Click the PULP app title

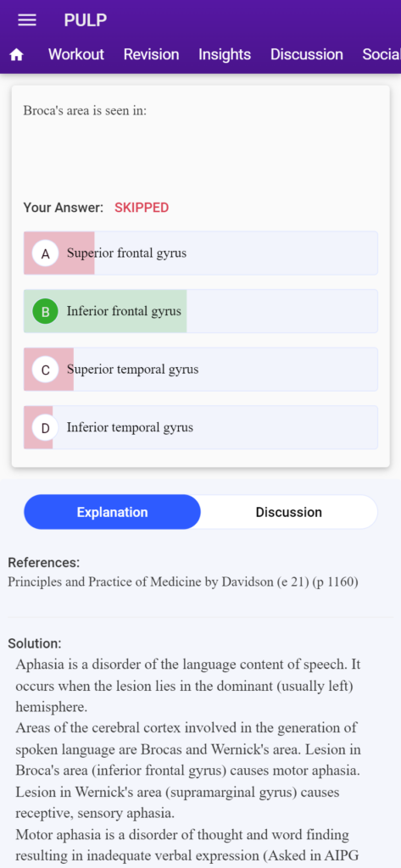[x=86, y=20]
